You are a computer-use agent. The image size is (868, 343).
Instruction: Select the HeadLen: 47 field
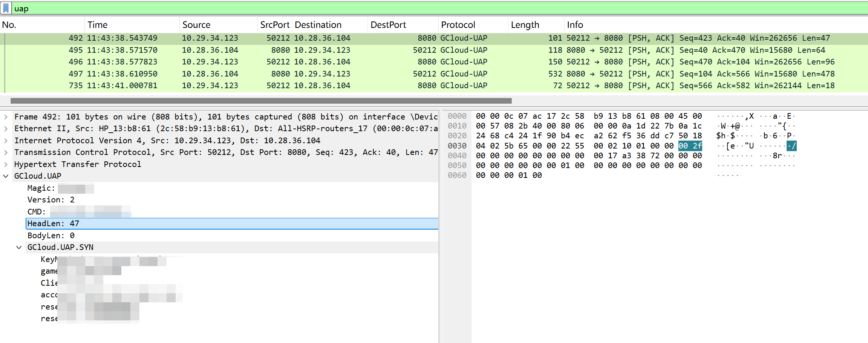coord(53,224)
